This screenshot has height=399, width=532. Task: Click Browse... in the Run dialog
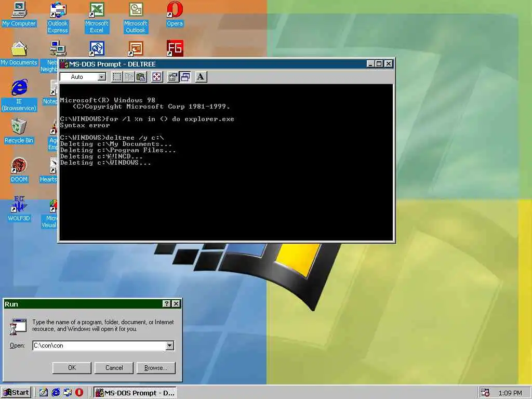156,368
